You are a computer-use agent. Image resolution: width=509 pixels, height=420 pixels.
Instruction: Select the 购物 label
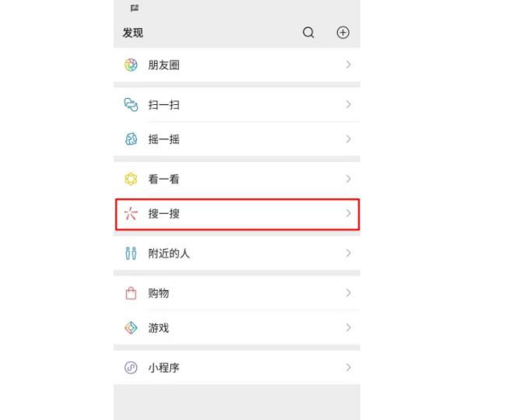pyautogui.click(x=159, y=293)
